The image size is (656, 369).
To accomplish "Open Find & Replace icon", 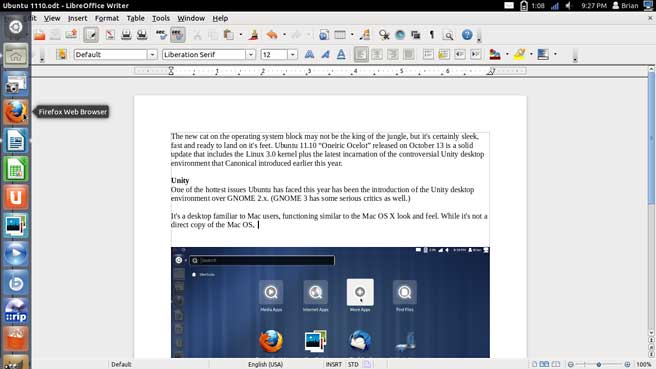I will pyautogui.click(x=384, y=35).
